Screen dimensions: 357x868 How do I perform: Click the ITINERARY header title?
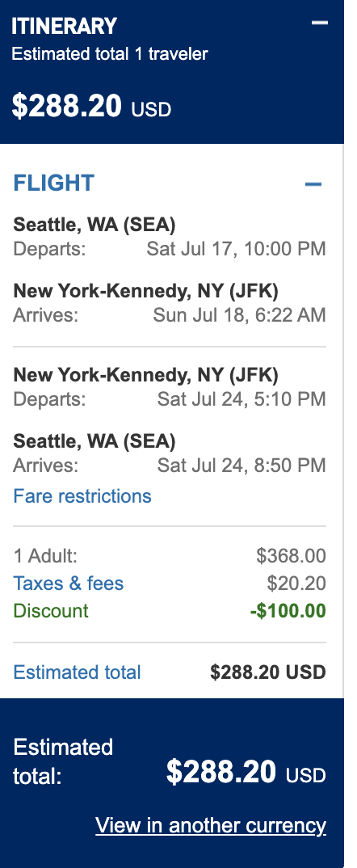[64, 26]
